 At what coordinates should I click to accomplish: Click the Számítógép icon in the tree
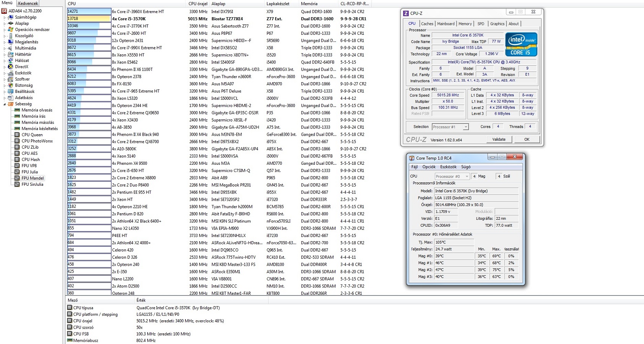[x=11, y=17]
